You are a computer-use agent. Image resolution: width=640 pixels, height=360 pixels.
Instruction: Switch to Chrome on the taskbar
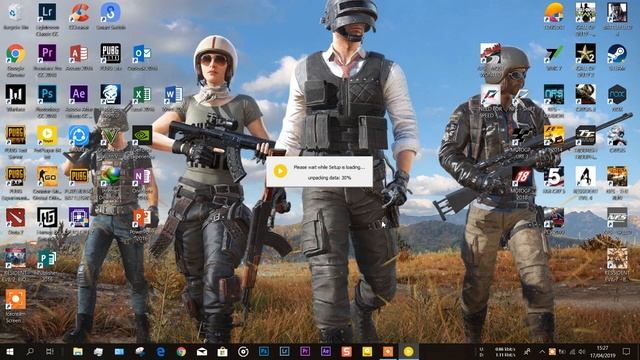click(181, 351)
